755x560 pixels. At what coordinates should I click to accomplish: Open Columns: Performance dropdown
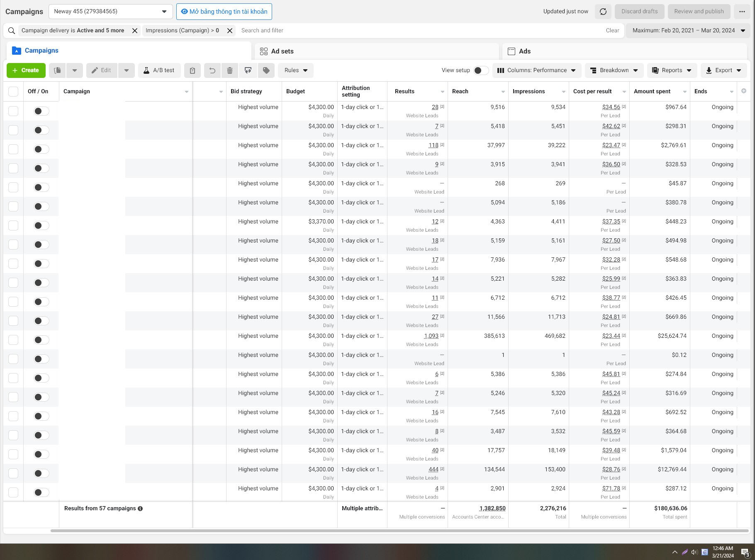(x=536, y=70)
